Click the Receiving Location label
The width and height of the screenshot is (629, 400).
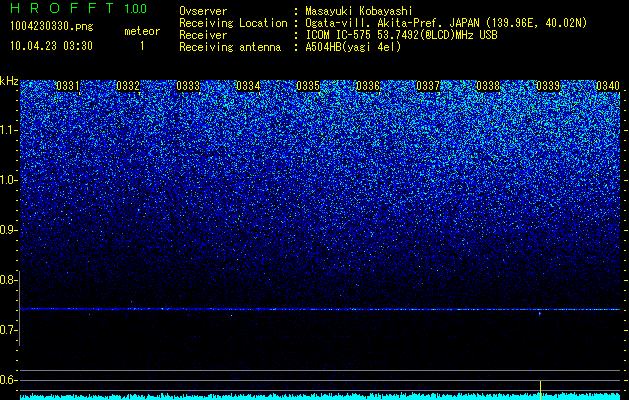pos(233,23)
